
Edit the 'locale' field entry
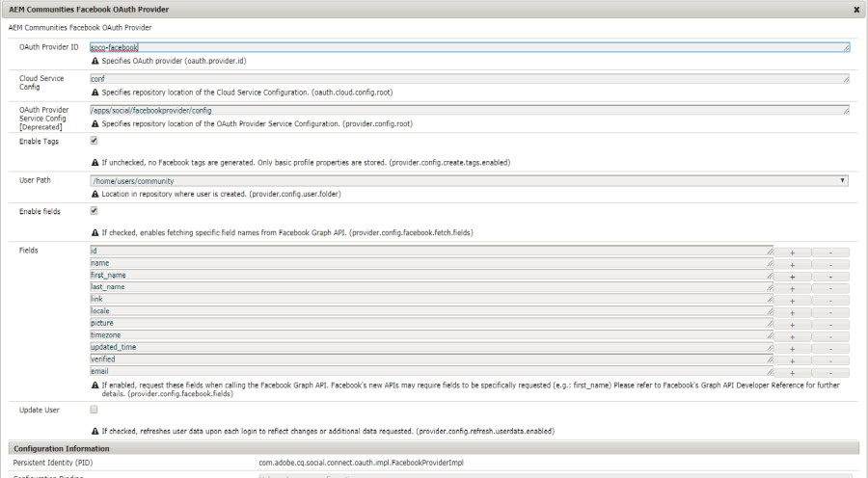coord(431,311)
